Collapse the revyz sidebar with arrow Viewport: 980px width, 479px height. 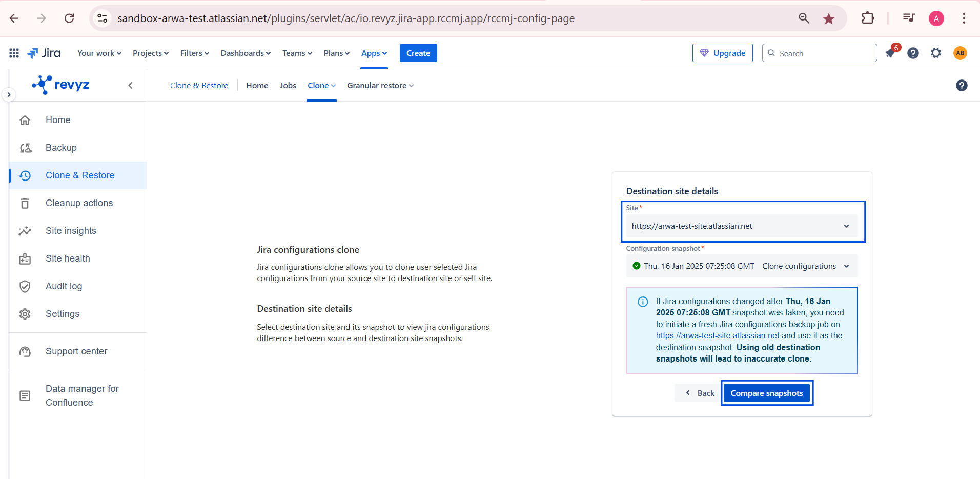[130, 86]
